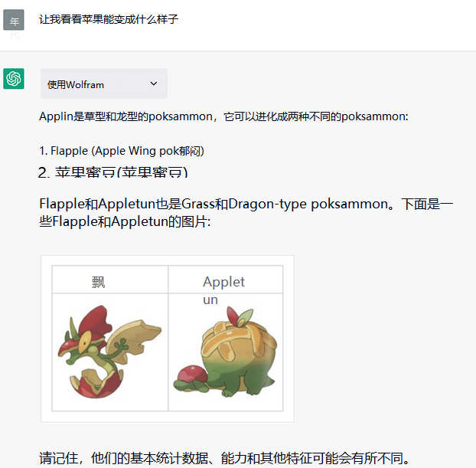Viewport: 476px width, 468px height.
Task: Click the ChatGPT logo icon
Action: (14, 79)
